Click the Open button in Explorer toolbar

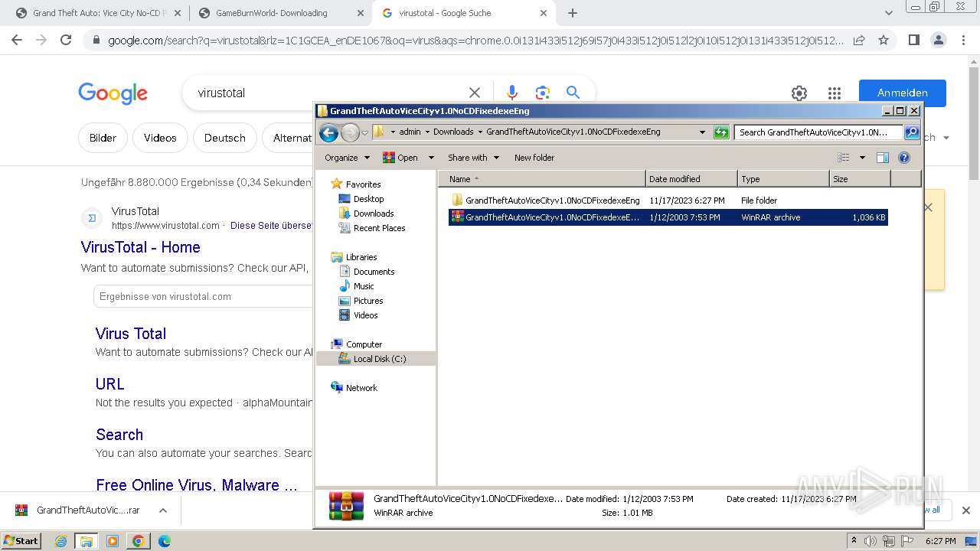click(400, 158)
